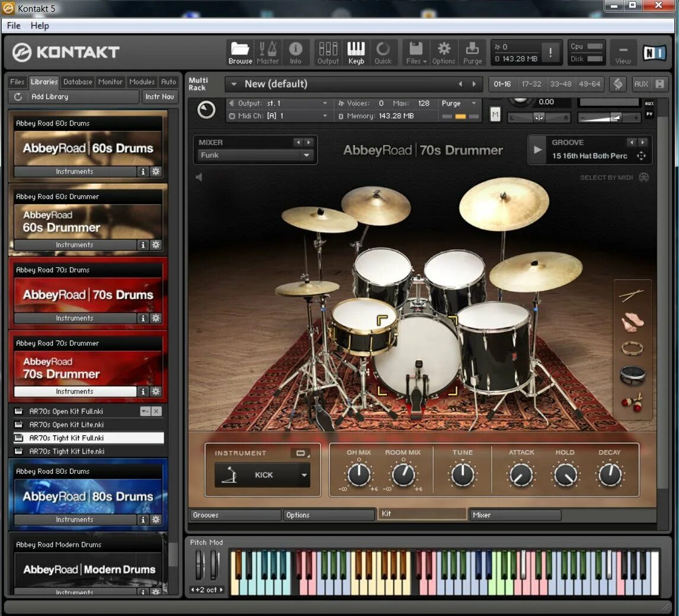679x616 pixels.
Task: Open settings gear for Abbey Road 60s Drummer
Action: point(156,245)
